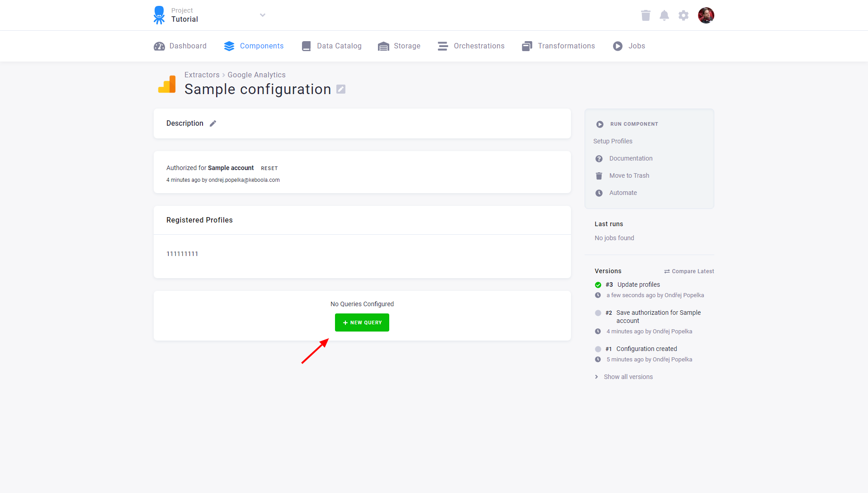Click the Orchestrations bars icon

[443, 46]
